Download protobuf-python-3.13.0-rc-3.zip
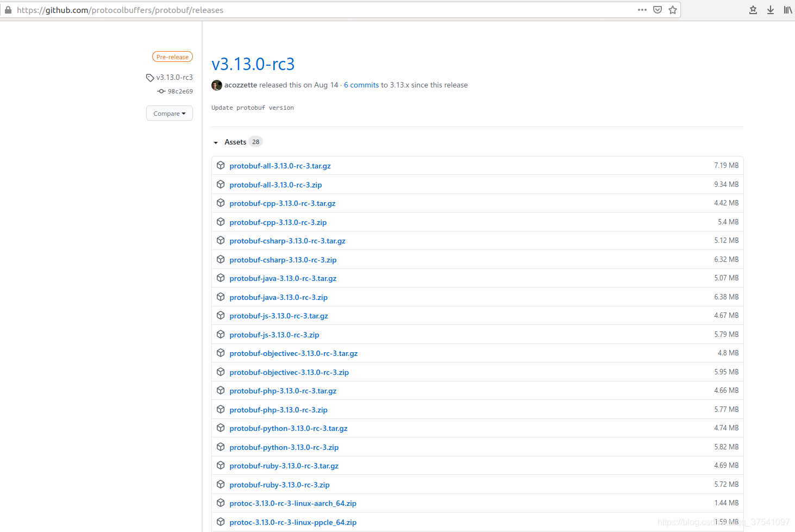The height and width of the screenshot is (532, 795). coord(284,447)
